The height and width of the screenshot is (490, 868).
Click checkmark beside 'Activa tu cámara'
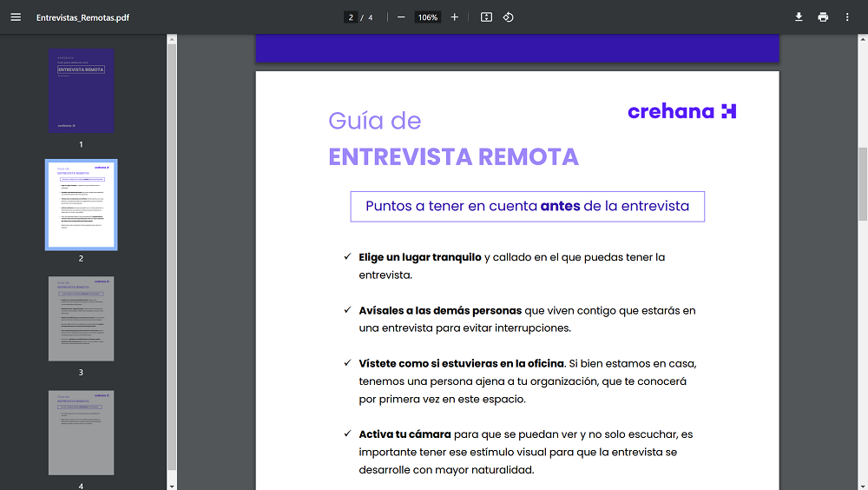(x=347, y=434)
